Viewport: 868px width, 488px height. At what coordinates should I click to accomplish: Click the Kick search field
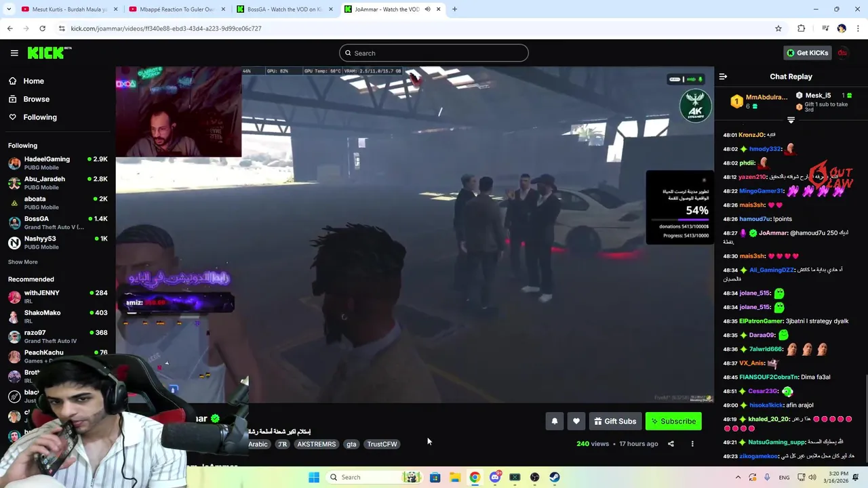(x=434, y=53)
